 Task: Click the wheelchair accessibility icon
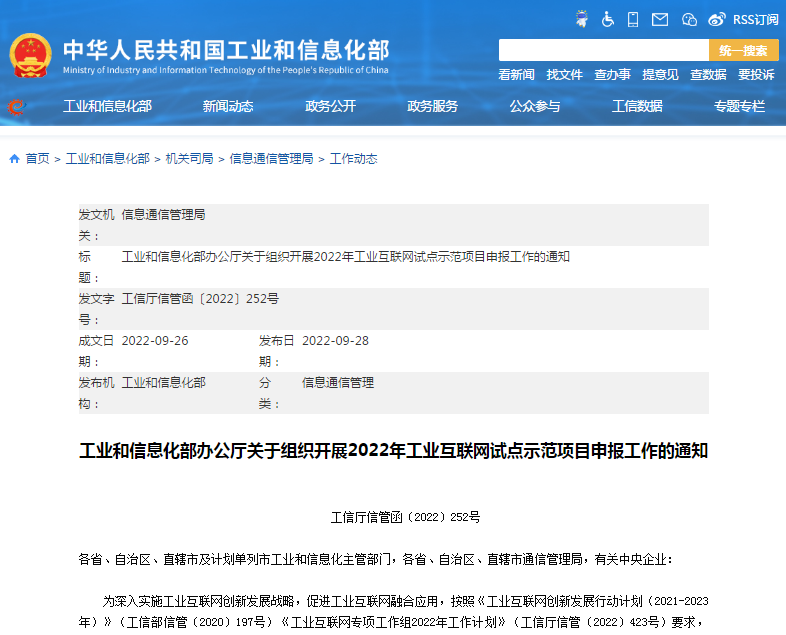click(608, 19)
